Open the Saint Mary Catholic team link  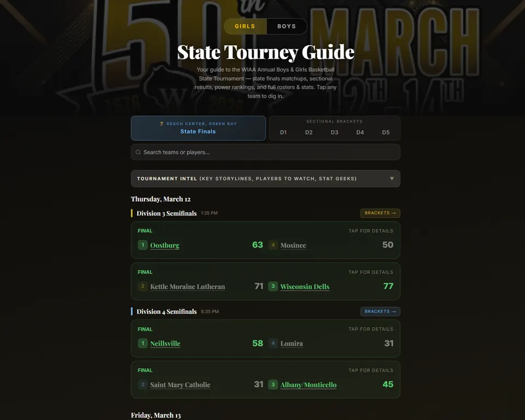[180, 385]
